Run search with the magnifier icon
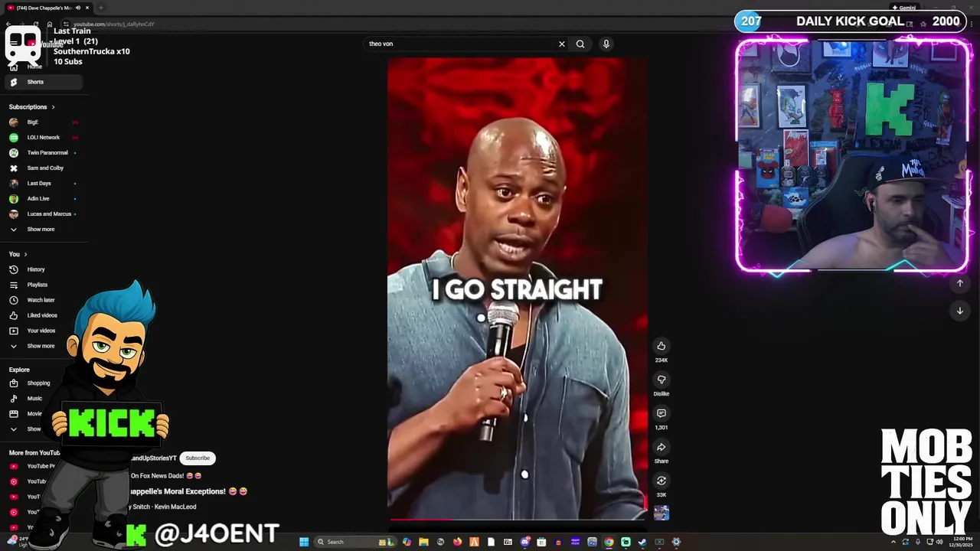 coord(580,44)
